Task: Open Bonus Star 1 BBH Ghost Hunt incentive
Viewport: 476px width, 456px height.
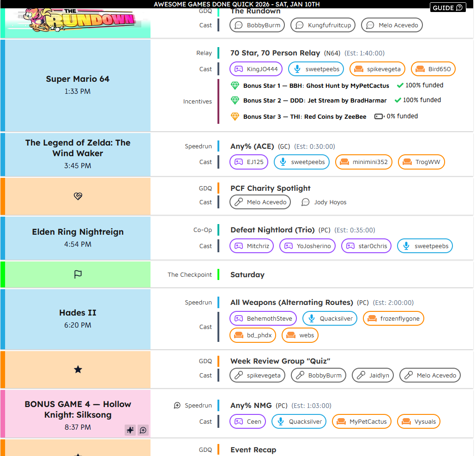Action: pos(316,85)
